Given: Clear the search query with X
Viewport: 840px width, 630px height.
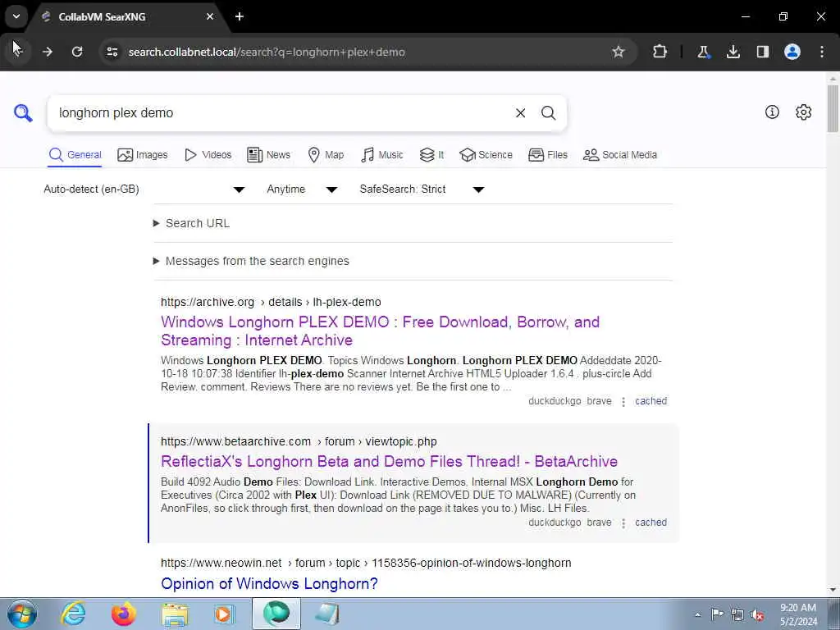Looking at the screenshot, I should tap(520, 113).
